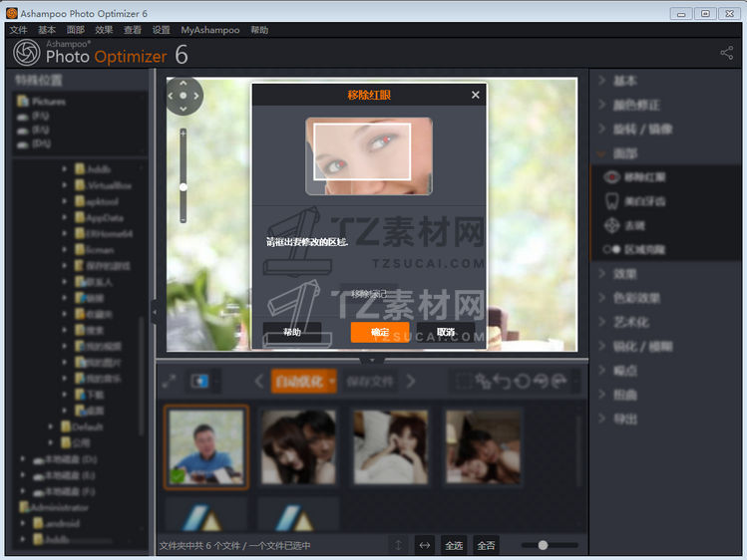
Task: Select the fourth thumbnail photo
Action: 483,447
